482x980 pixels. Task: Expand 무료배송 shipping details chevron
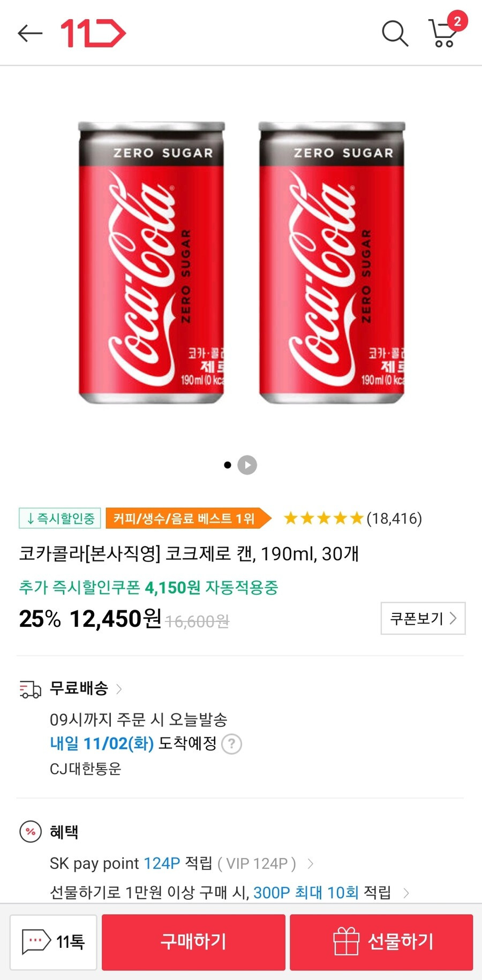click(x=119, y=689)
